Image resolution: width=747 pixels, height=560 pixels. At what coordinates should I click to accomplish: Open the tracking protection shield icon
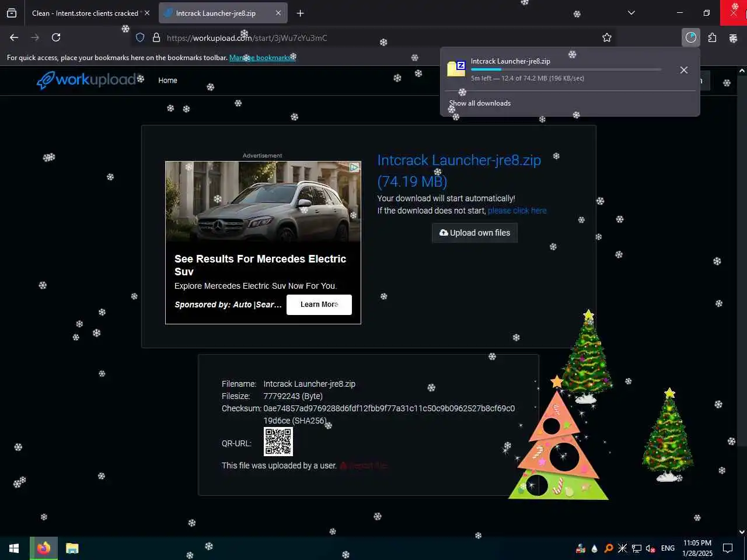point(140,37)
